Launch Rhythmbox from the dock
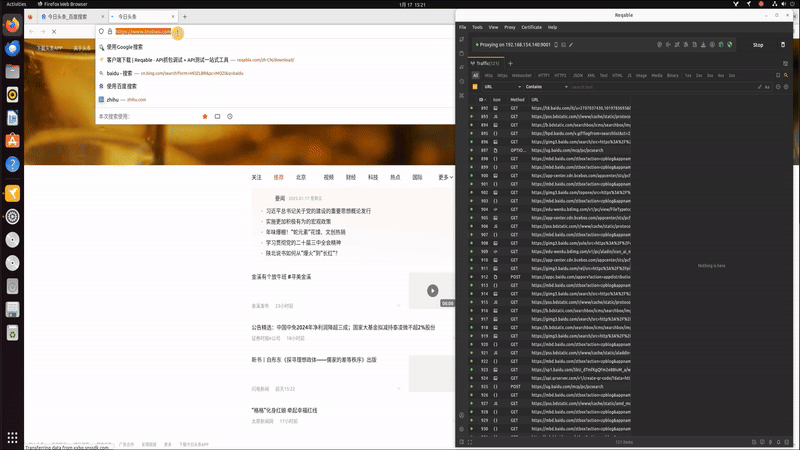Screen dimensions: 800x450 pos(12,95)
